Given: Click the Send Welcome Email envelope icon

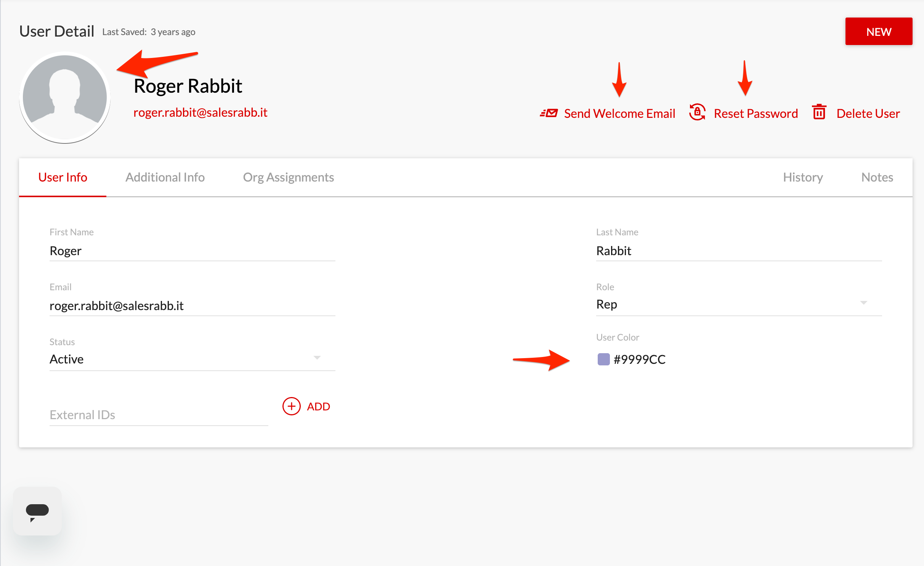Looking at the screenshot, I should tap(549, 113).
